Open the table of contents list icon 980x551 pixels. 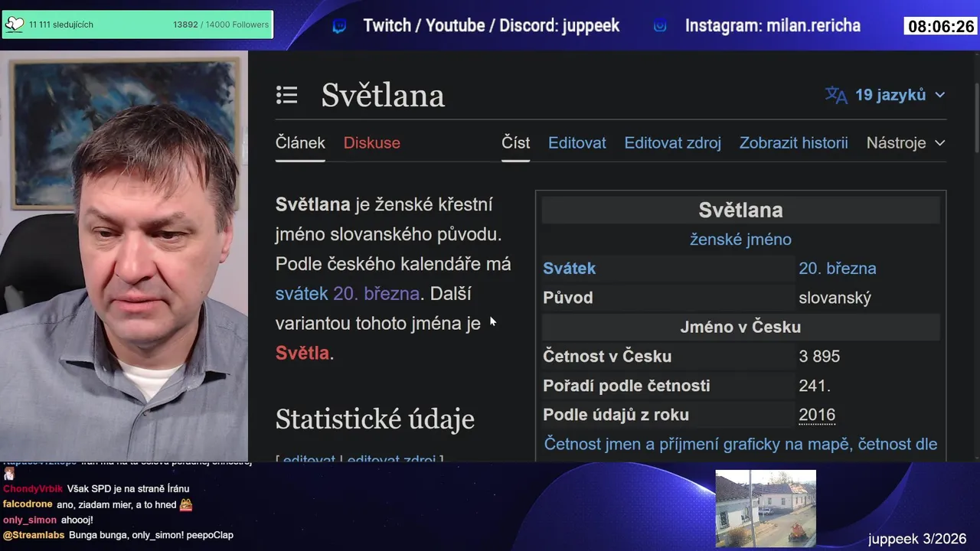286,95
